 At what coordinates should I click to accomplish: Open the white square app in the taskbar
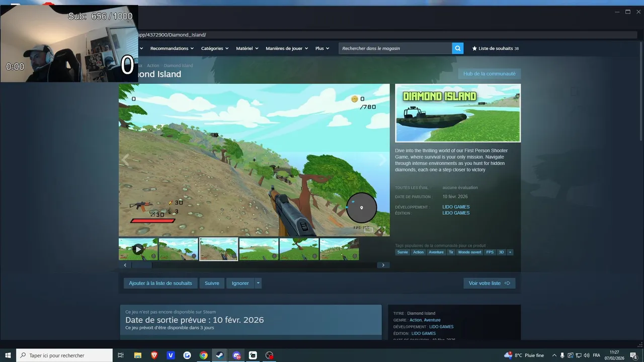(x=253, y=355)
